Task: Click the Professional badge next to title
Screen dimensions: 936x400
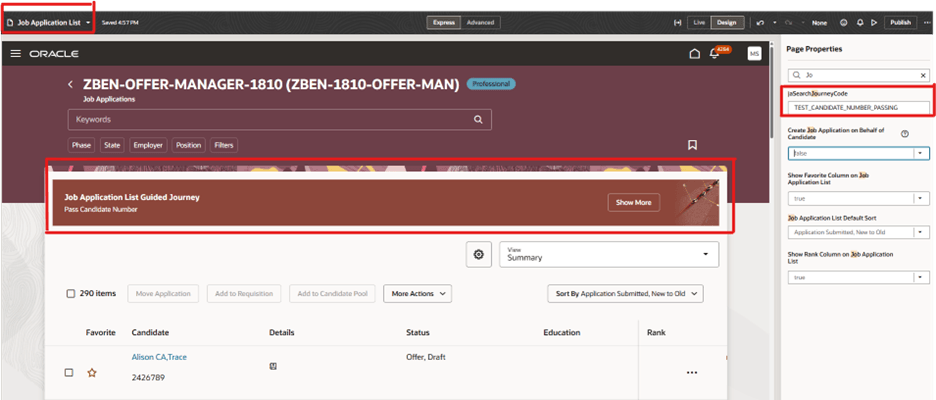Action: [x=491, y=84]
